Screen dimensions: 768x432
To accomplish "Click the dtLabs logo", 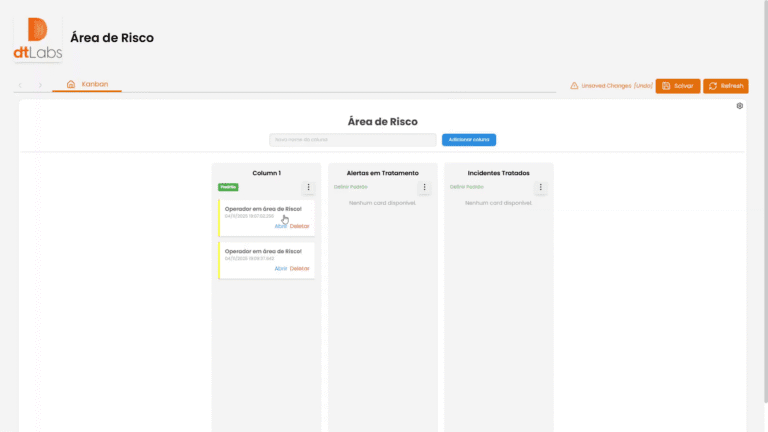I will (x=37, y=40).
